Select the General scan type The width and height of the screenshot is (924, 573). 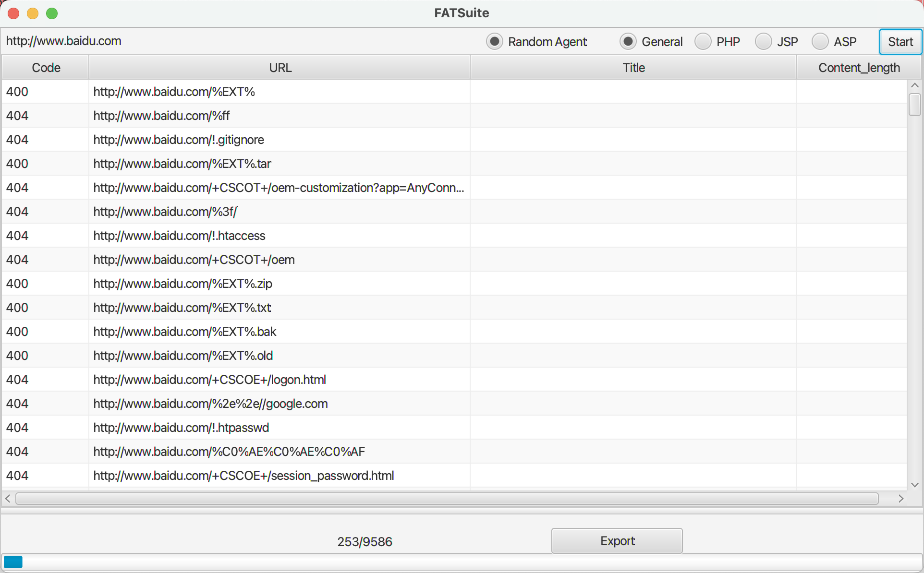[628, 42]
